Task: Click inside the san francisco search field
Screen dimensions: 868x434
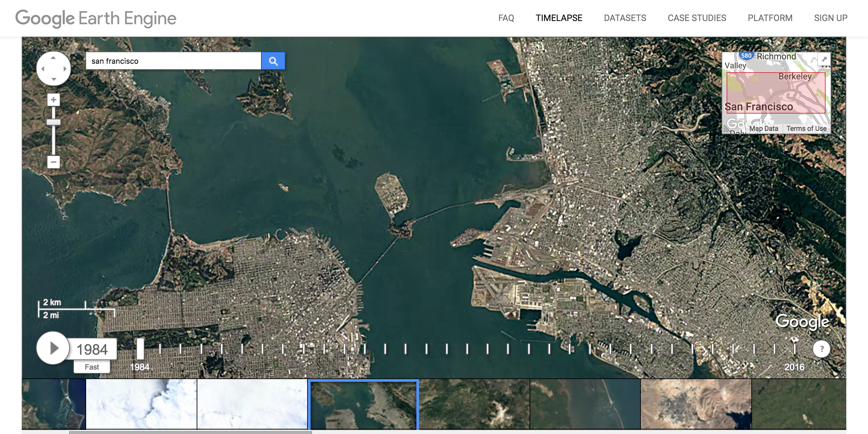Action: (x=173, y=61)
